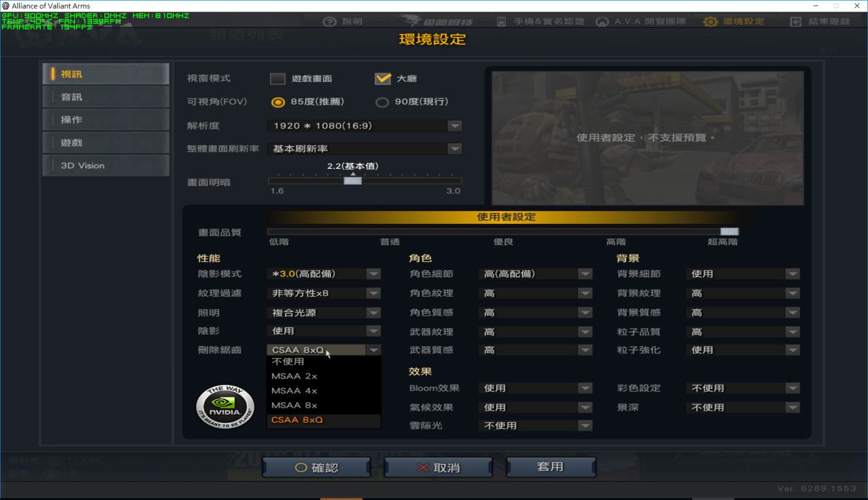Image resolution: width=868 pixels, height=500 pixels.
Task: Choose MSAA 2x anti-aliasing option
Action: tap(324, 377)
